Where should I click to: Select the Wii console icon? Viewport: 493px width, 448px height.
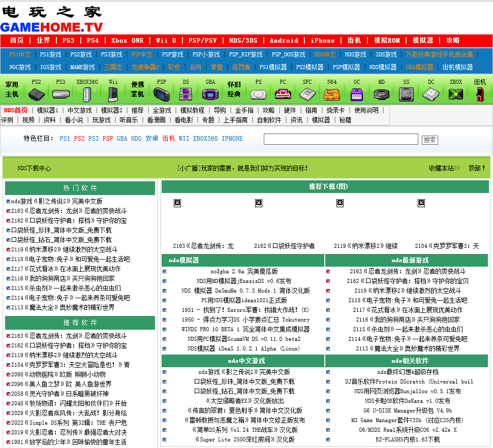coord(113,94)
